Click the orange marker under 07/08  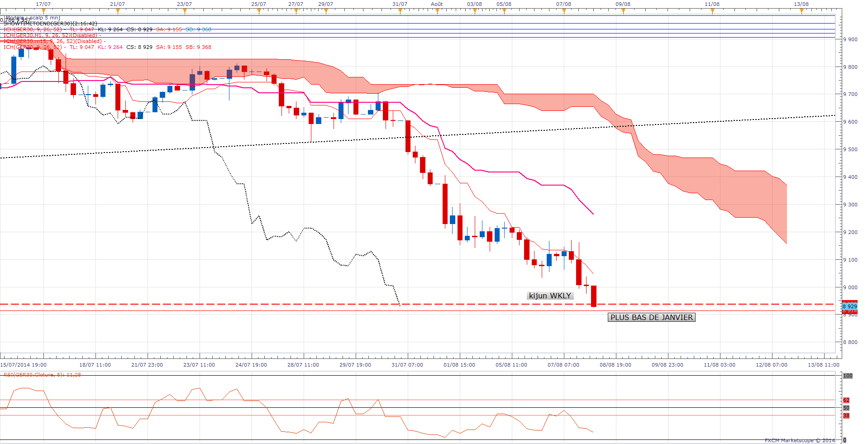click(564, 11)
